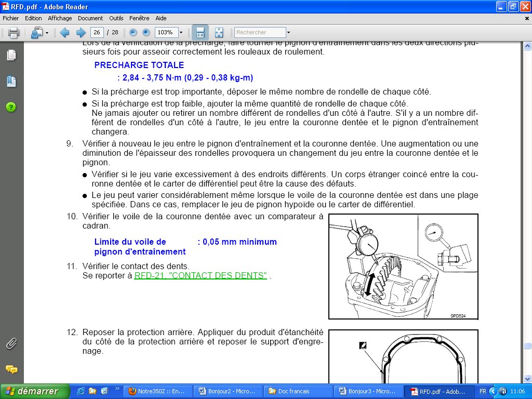
Task: Open the Pages thumbnails panel
Action: tap(11, 55)
